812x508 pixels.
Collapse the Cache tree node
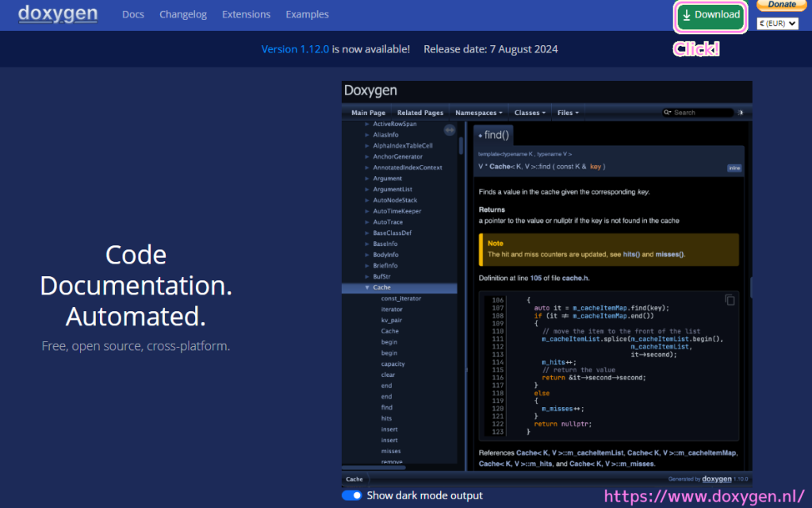coord(366,287)
